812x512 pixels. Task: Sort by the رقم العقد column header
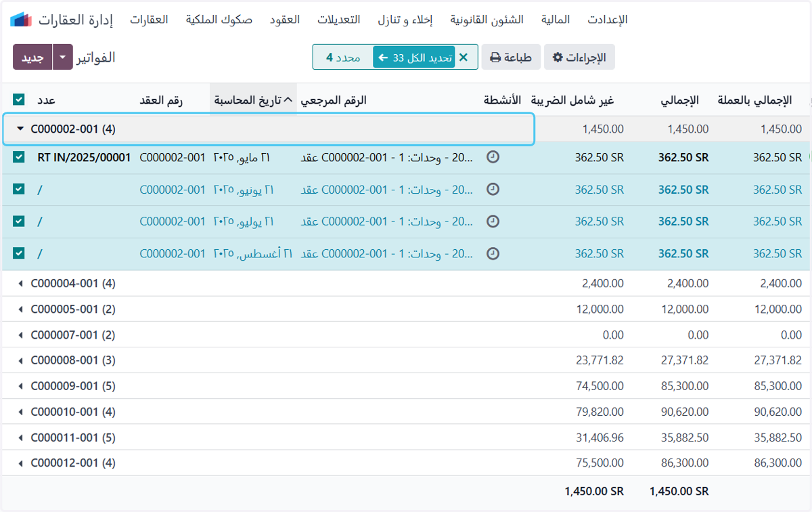pos(161,100)
